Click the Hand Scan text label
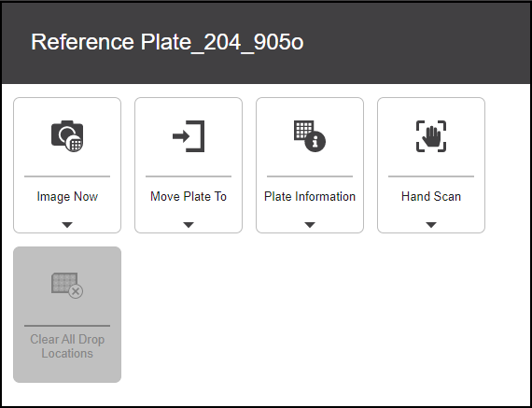532x408 pixels. click(x=431, y=197)
